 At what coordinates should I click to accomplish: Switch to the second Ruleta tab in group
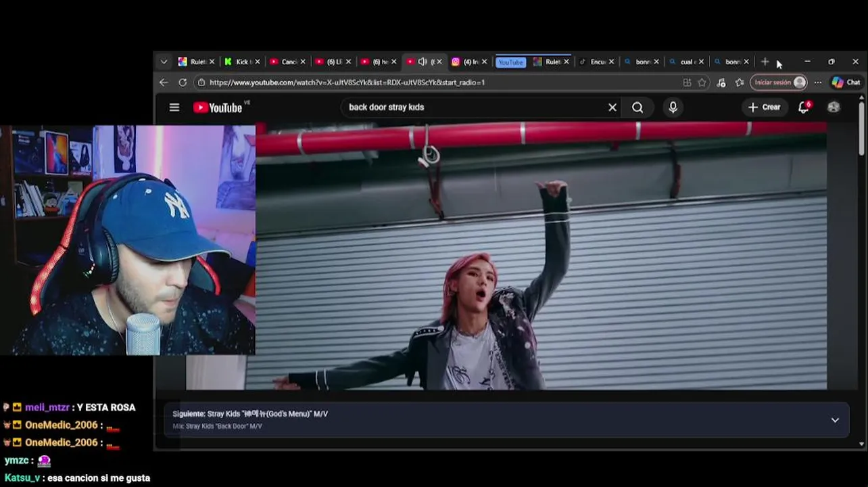pos(546,62)
